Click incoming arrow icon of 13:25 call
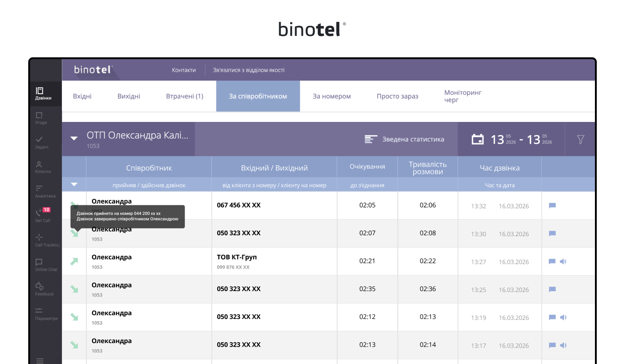Viewport: 625px width, 364px height. (x=74, y=289)
